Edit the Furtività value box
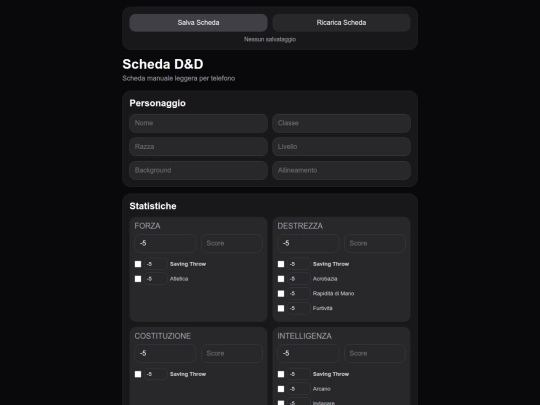 pos(299,309)
